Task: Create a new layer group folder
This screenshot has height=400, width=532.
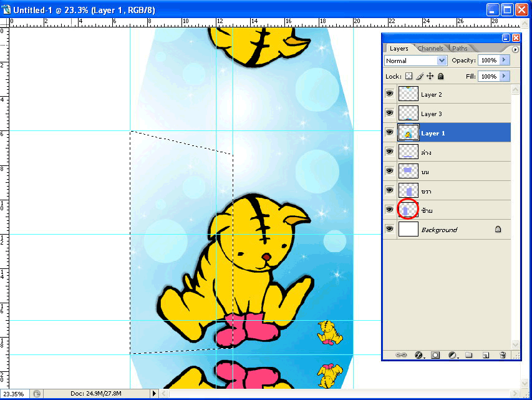Action: [469, 355]
